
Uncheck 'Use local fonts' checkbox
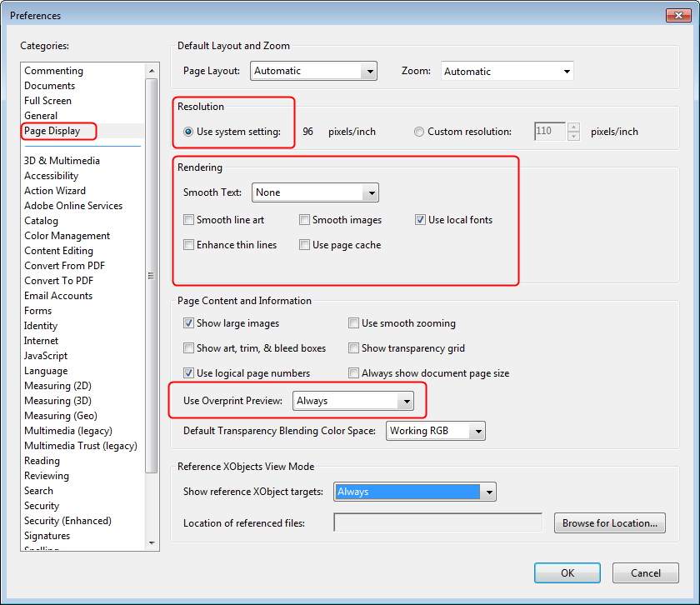click(421, 220)
